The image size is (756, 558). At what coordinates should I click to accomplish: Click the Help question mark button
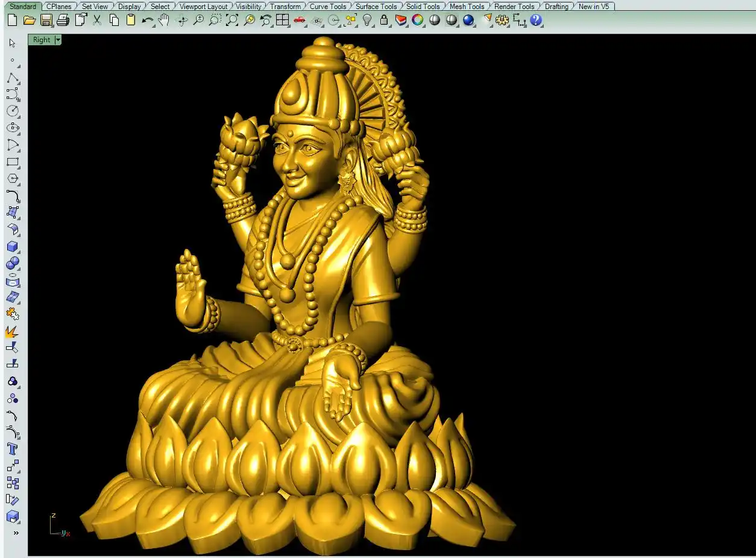[x=536, y=21]
